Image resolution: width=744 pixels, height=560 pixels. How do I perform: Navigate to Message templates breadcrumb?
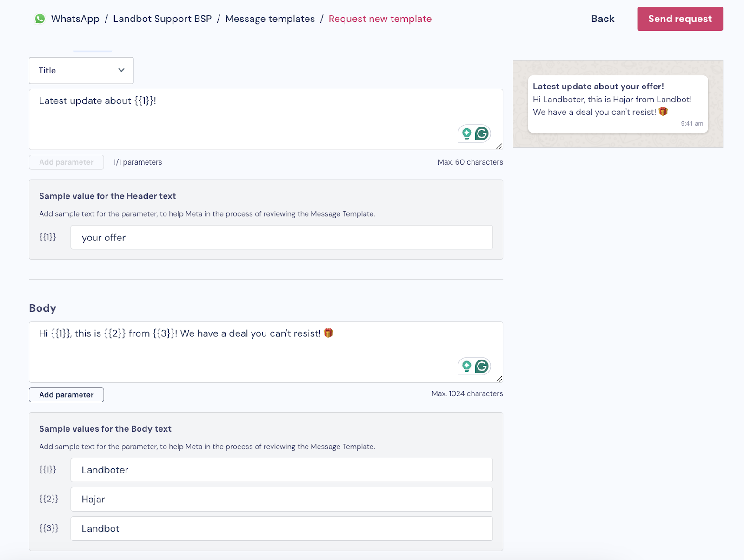coord(270,19)
